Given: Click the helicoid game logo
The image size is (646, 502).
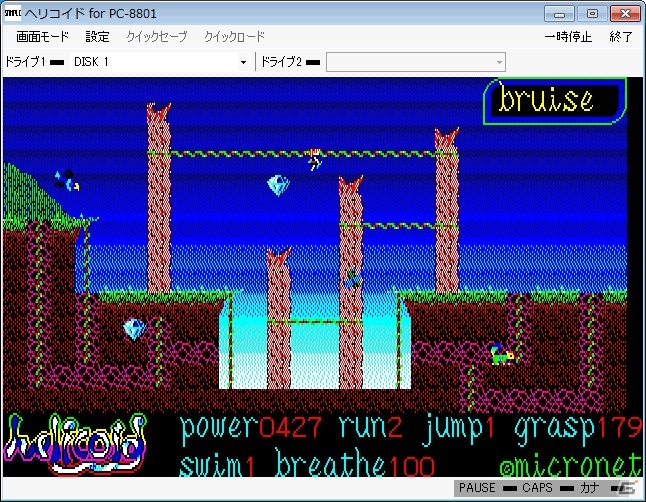Looking at the screenshot, I should coord(76,444).
